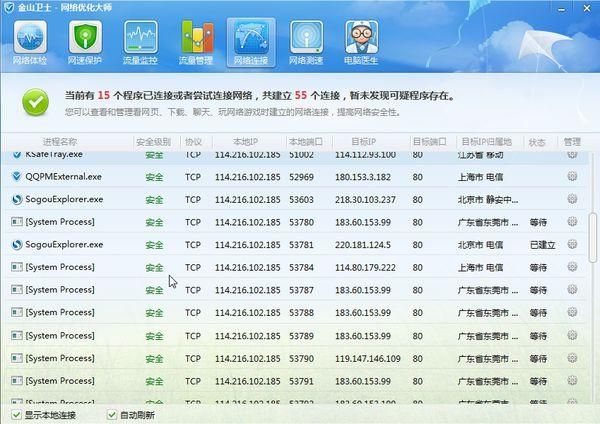Click 北京市 静安中 location cell
The image size is (600, 424).
pos(488,199)
